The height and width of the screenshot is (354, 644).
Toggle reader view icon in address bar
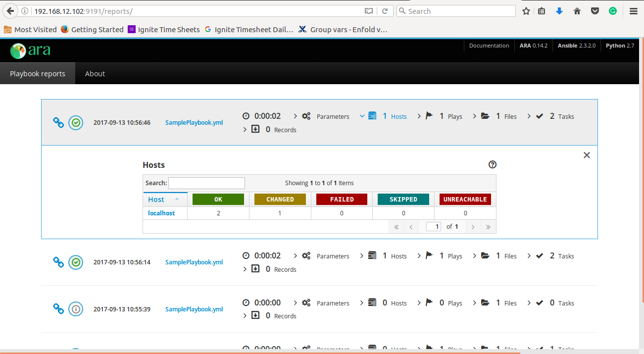click(368, 11)
